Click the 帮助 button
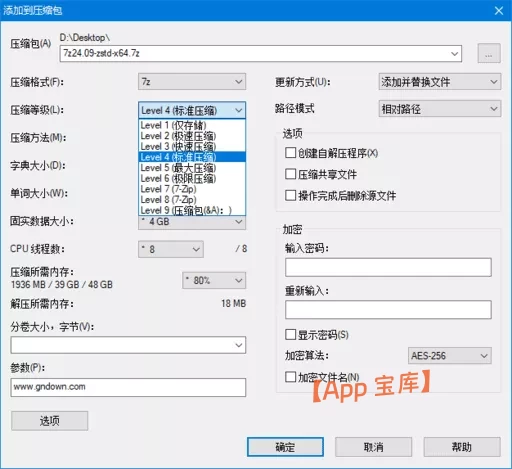 click(x=462, y=447)
